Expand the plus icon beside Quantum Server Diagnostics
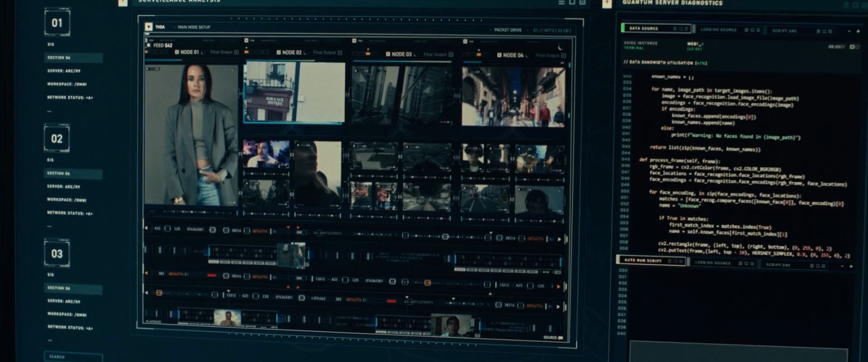The image size is (868, 362). [x=607, y=3]
